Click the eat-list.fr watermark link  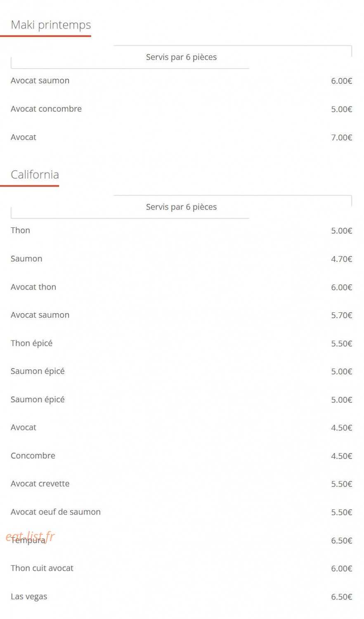tap(30, 536)
